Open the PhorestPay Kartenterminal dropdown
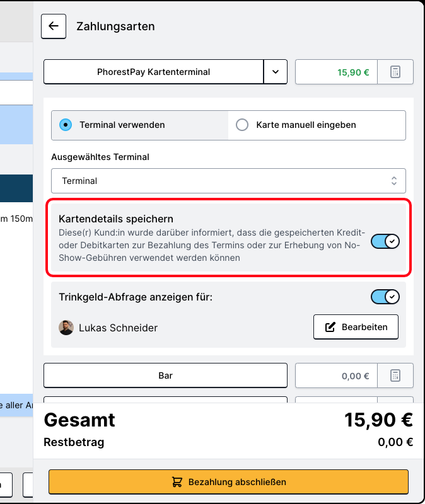 tap(276, 72)
